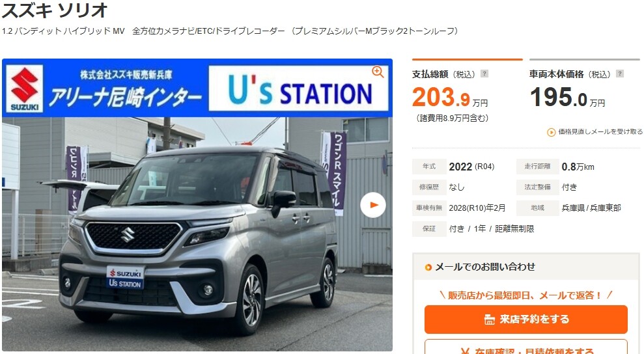The width and height of the screenshot is (644, 354).
Task: Click the orange bullet next to メールでのお問い合わせ
Action: click(x=428, y=267)
